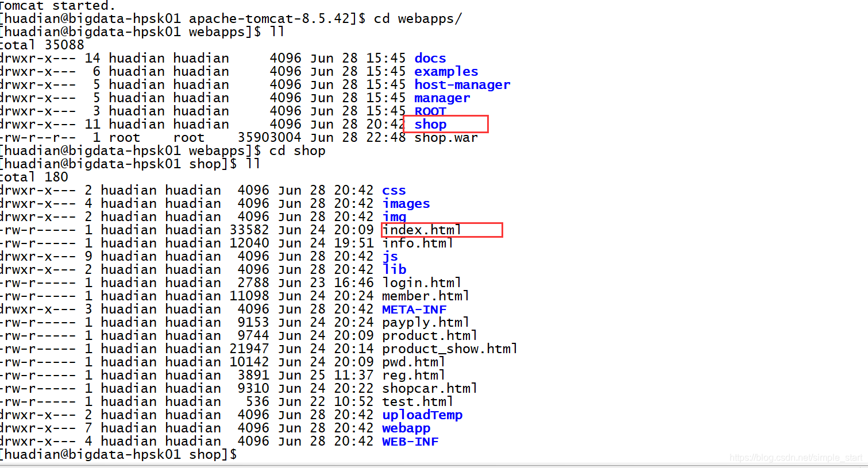Image resolution: width=868 pixels, height=468 pixels.
Task: Click the ROOT directory name
Action: coord(430,111)
